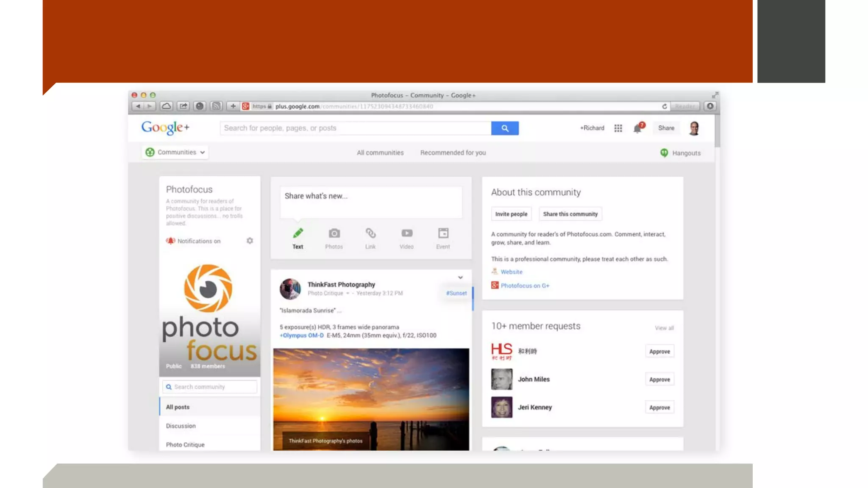Screen dimensions: 868x488
Task: Open Recommended for you tab
Action: [453, 153]
